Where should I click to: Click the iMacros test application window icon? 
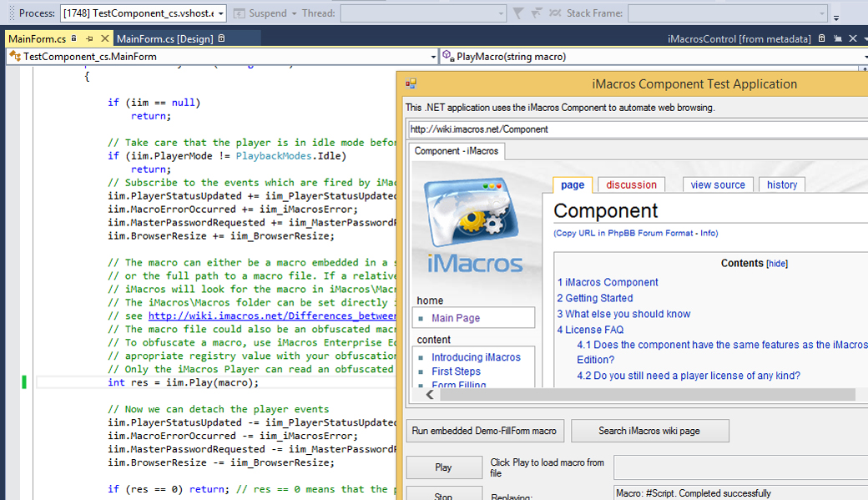click(x=411, y=83)
